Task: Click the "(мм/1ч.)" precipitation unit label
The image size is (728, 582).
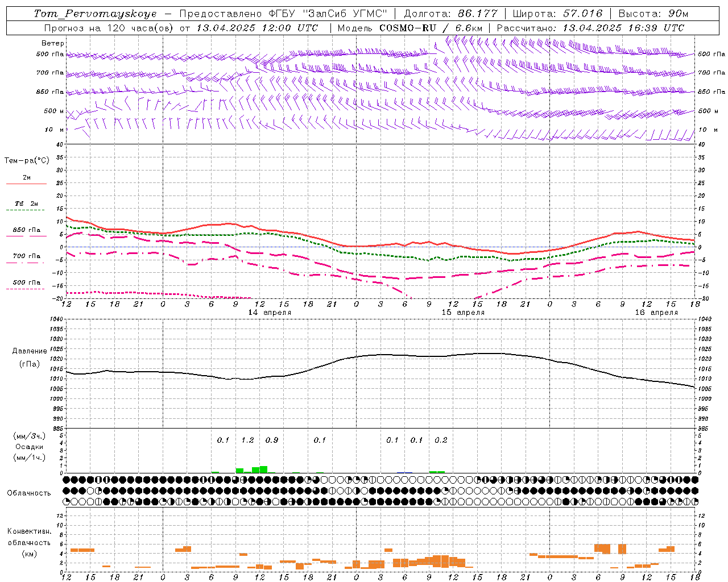Action: [x=30, y=458]
